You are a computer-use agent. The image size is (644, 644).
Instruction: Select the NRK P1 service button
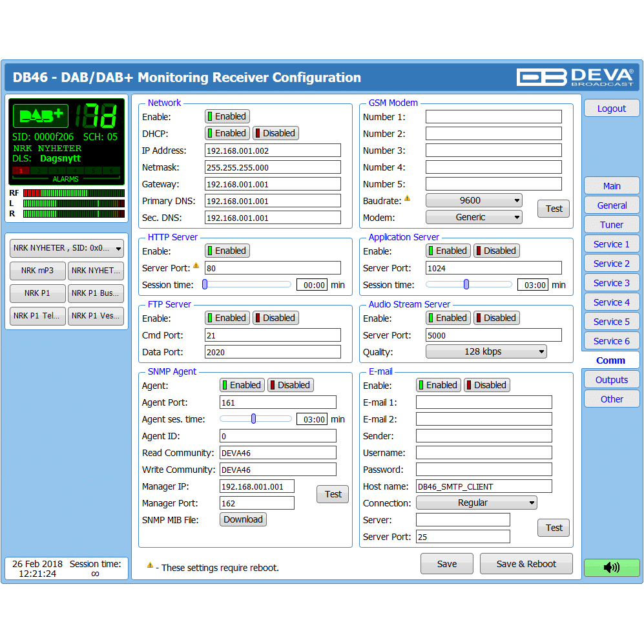[x=37, y=293]
